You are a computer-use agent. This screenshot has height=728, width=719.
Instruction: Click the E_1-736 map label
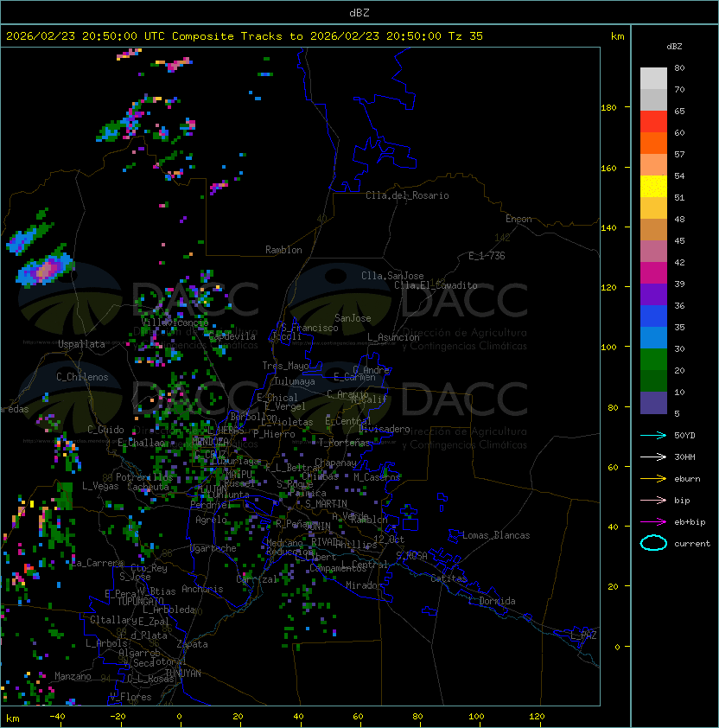487,256
